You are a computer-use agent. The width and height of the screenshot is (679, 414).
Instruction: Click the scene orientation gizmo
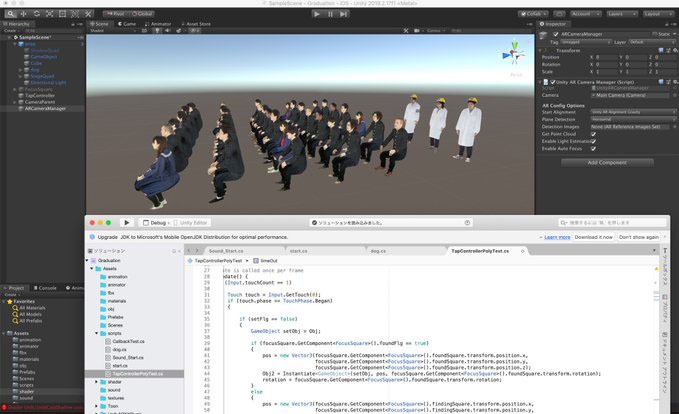(516, 56)
